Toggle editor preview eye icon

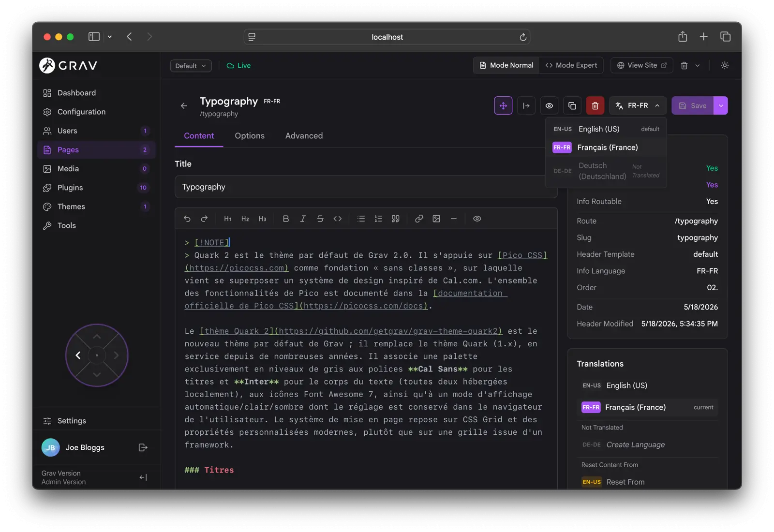(x=477, y=219)
